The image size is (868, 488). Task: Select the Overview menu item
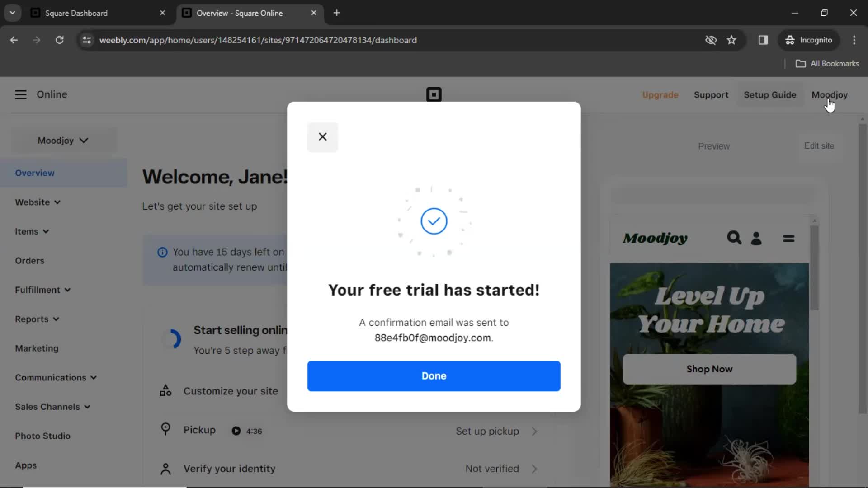(34, 173)
